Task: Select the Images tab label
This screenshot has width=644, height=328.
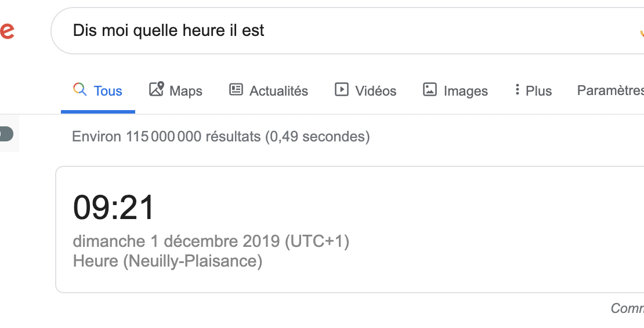Action: tap(465, 91)
